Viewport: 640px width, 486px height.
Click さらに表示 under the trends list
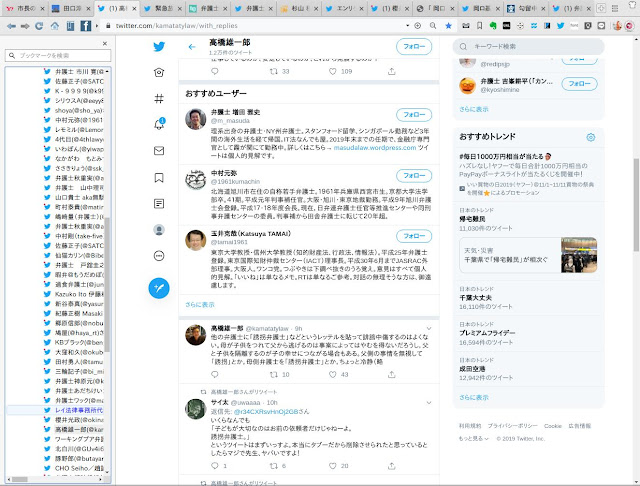click(x=474, y=397)
